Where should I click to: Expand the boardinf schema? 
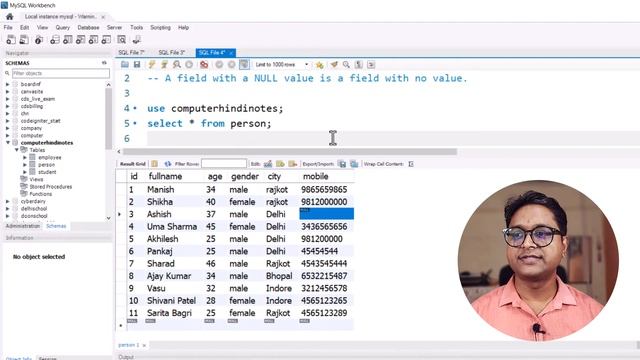(x=7, y=84)
